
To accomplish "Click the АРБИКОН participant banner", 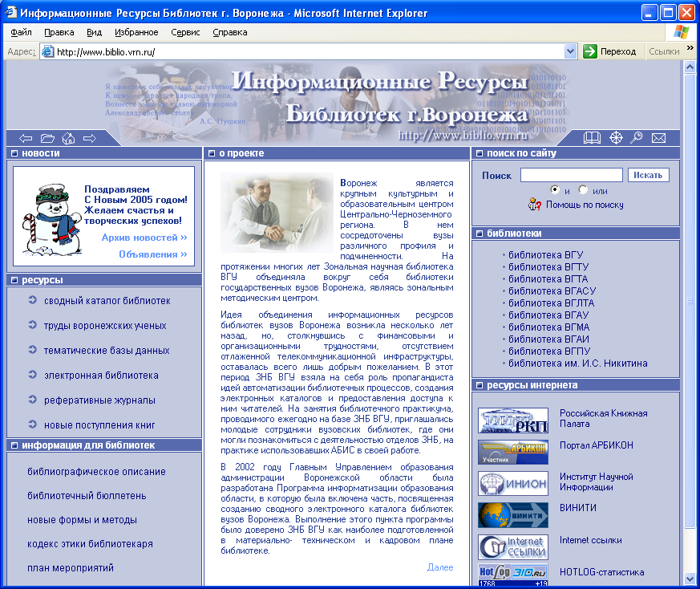I will (513, 452).
